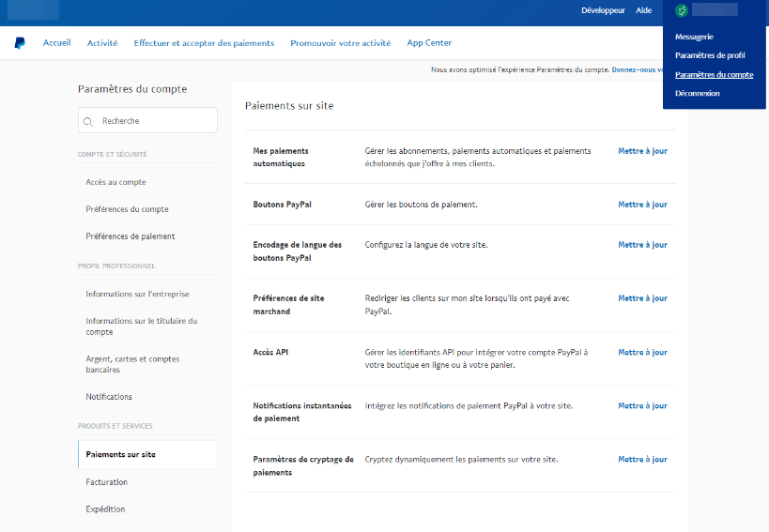This screenshot has width=769, height=532.
Task: Open Effectuer et accepter des paiements menu
Action: point(204,43)
